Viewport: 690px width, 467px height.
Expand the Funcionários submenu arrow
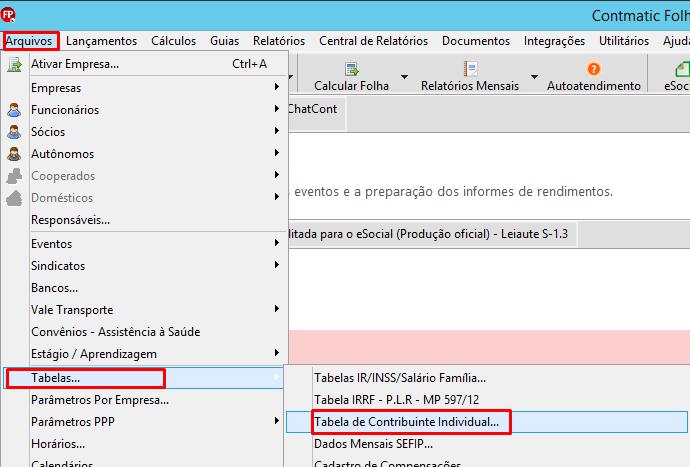point(277,109)
